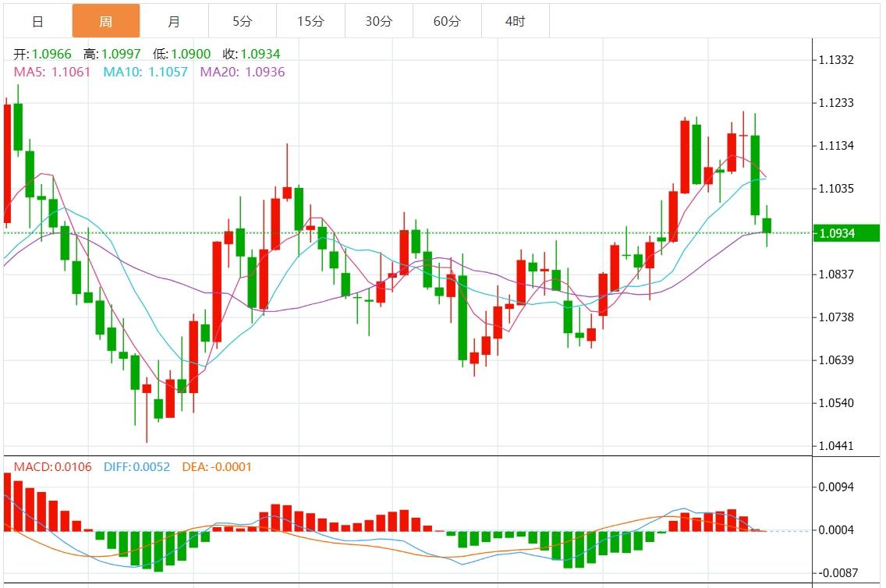Switch to the 日 (daily) chart tab
Image resolution: width=886 pixels, height=588 pixels.
tap(37, 21)
